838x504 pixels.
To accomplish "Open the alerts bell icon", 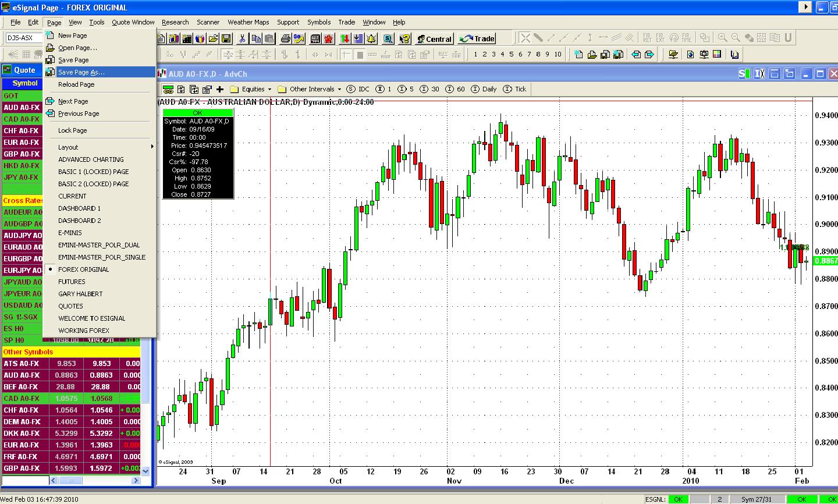I will pyautogui.click(x=371, y=38).
